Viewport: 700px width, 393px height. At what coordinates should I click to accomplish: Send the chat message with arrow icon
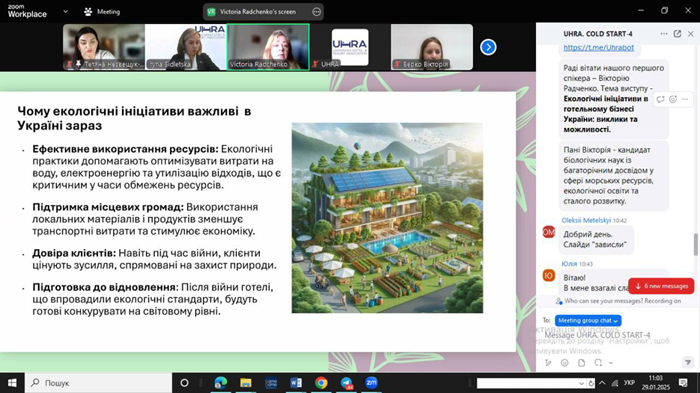point(688,362)
